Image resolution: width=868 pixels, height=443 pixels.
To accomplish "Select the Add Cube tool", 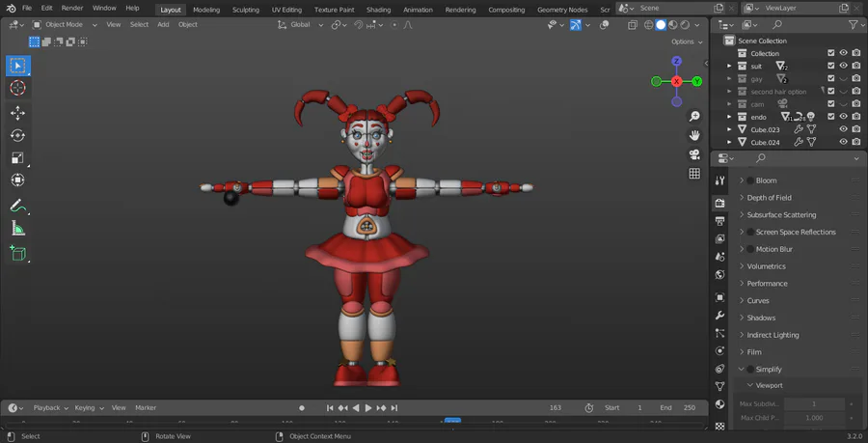I will [x=18, y=253].
